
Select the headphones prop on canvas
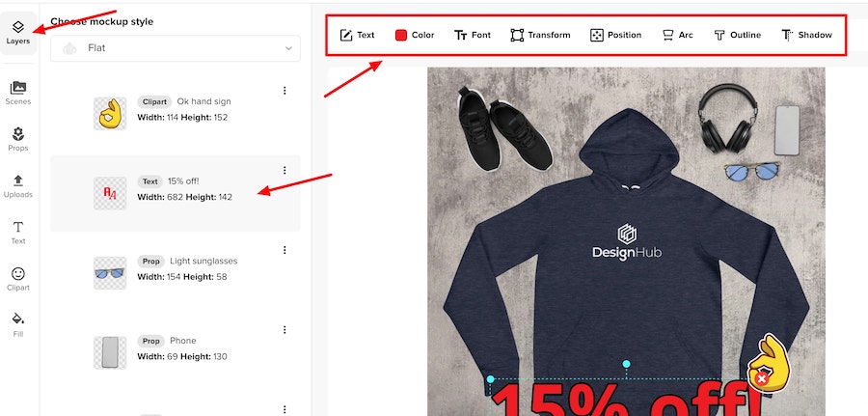727,118
